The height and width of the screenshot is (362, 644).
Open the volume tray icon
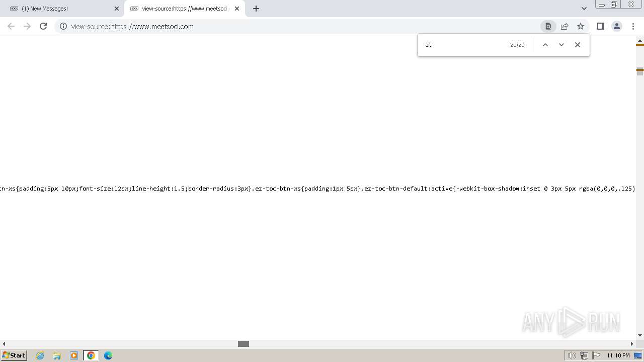click(572, 355)
